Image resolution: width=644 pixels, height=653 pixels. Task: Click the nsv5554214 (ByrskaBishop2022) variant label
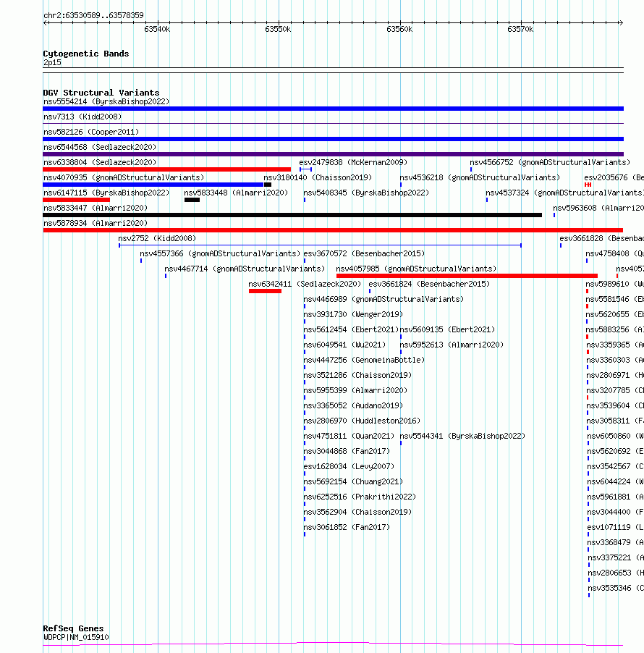click(x=106, y=101)
